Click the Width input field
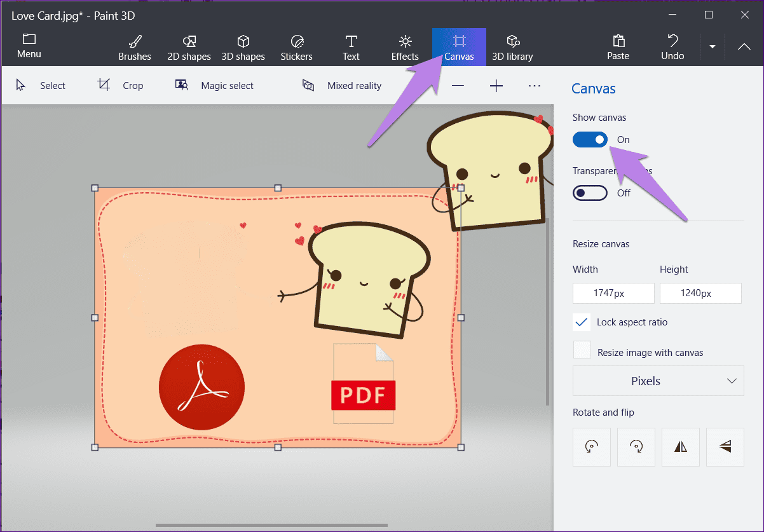 (613, 293)
